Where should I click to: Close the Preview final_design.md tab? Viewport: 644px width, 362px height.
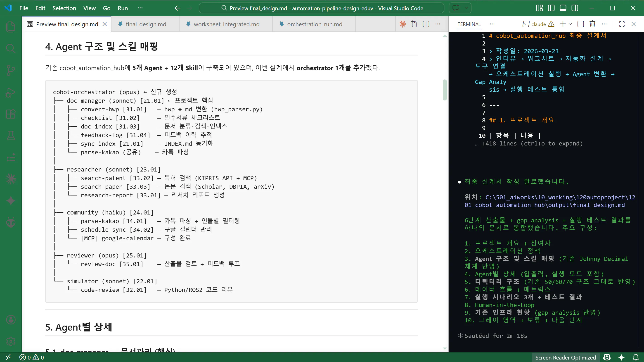click(x=105, y=24)
